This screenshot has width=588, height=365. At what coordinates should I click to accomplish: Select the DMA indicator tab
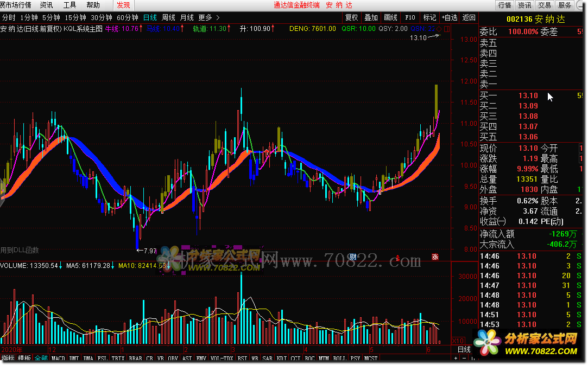click(x=88, y=358)
